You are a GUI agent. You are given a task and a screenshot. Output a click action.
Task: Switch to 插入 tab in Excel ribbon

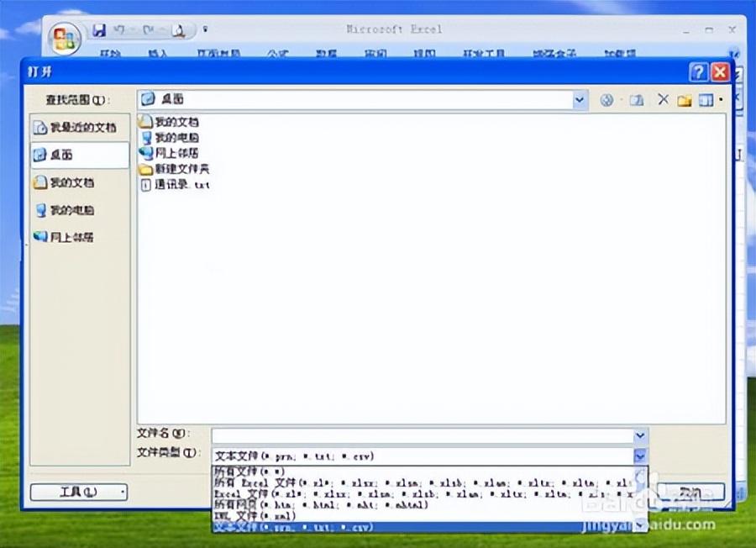click(x=158, y=54)
